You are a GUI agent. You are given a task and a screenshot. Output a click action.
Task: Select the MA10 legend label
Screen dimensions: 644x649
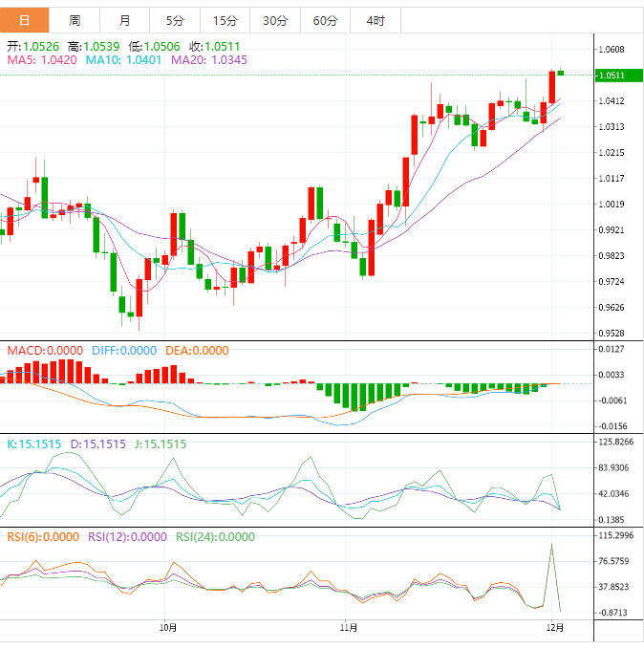click(123, 60)
